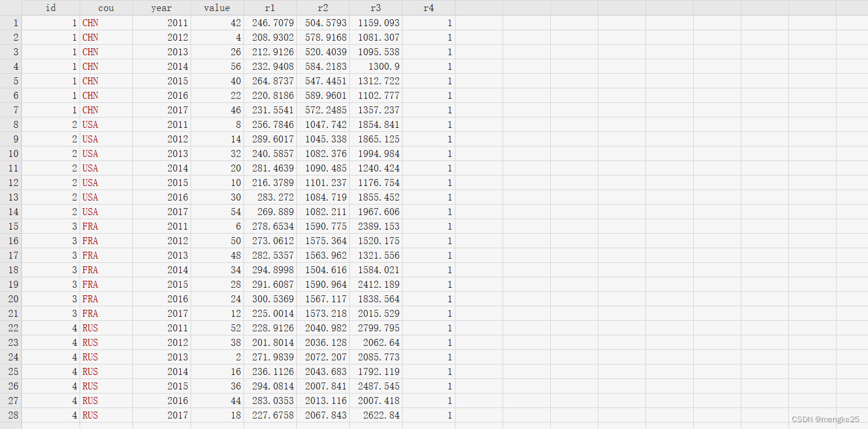Click r3 value 1176.754
This screenshot has width=868, height=429.
376,183
